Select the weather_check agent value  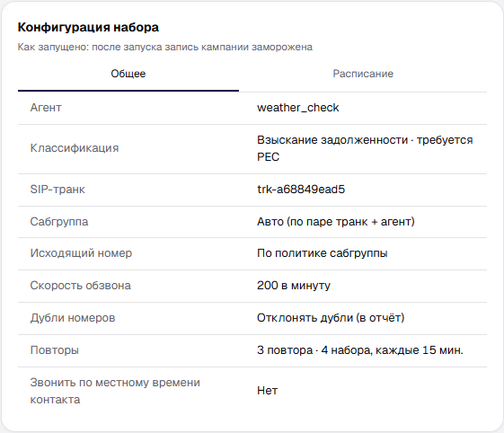click(298, 108)
